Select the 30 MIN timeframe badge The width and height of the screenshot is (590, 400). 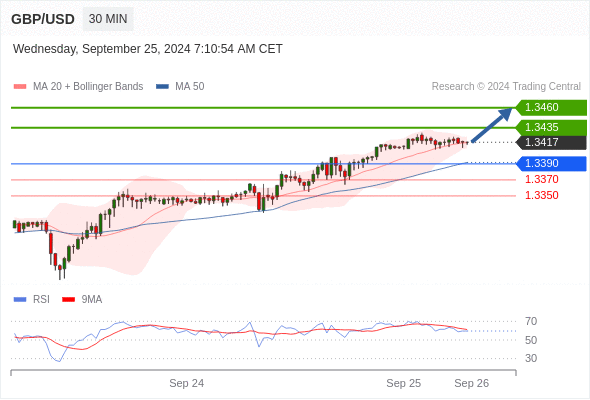pos(108,19)
